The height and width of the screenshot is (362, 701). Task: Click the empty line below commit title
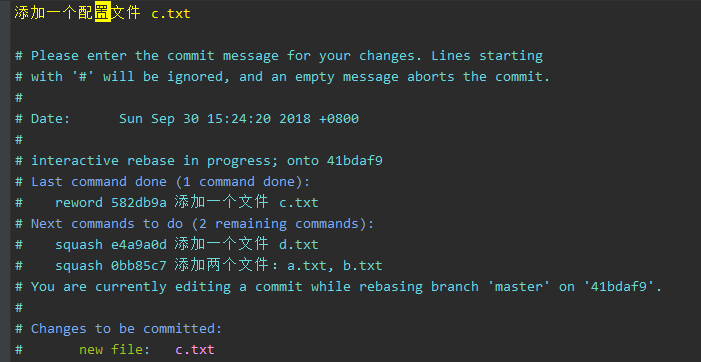click(355, 35)
